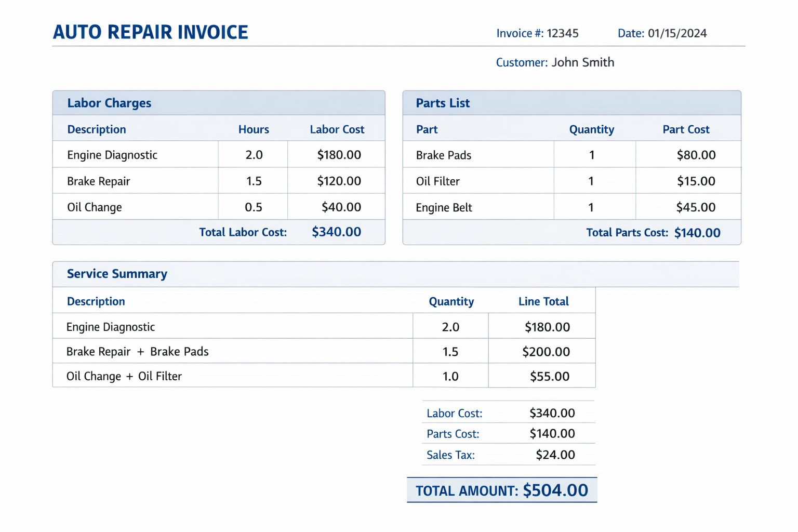This screenshot has height=532, width=798.
Task: Click the Oil Filter cost $15.00
Action: point(696,181)
